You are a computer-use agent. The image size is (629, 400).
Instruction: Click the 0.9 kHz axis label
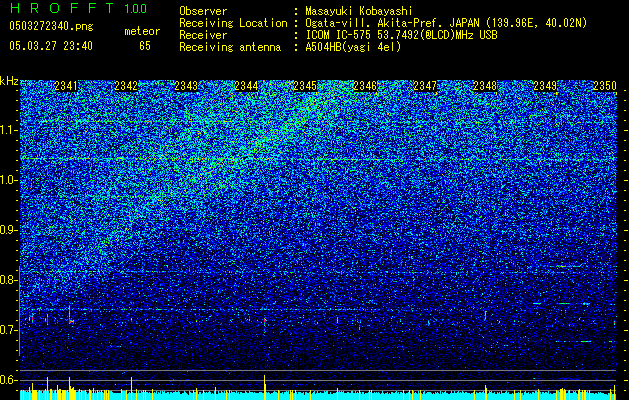pos(8,230)
